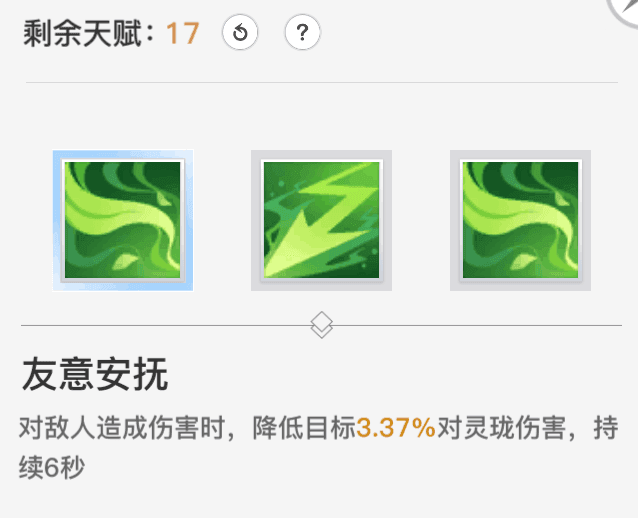
Task: Click the 续6秒 duration text
Action: [52, 467]
